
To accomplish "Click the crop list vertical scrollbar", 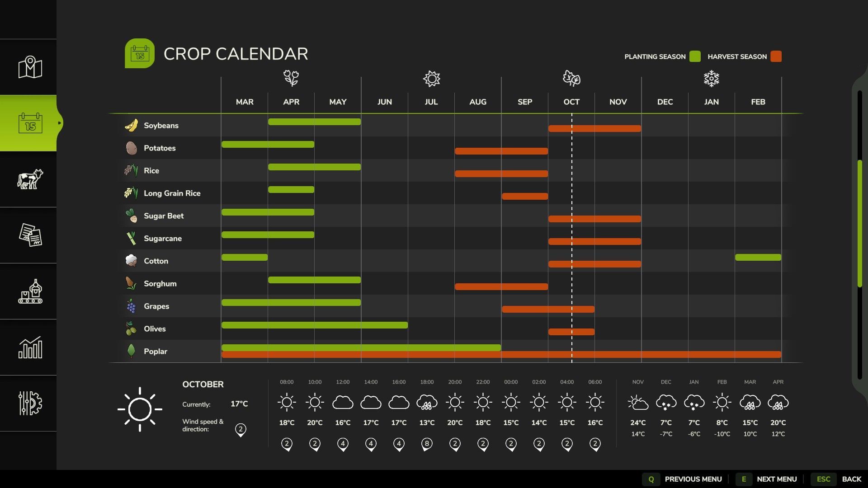I will tap(859, 224).
